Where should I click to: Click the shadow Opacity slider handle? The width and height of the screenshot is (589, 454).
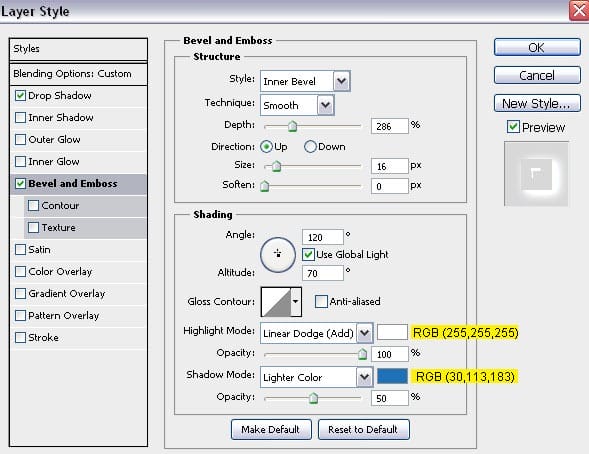coord(313,398)
